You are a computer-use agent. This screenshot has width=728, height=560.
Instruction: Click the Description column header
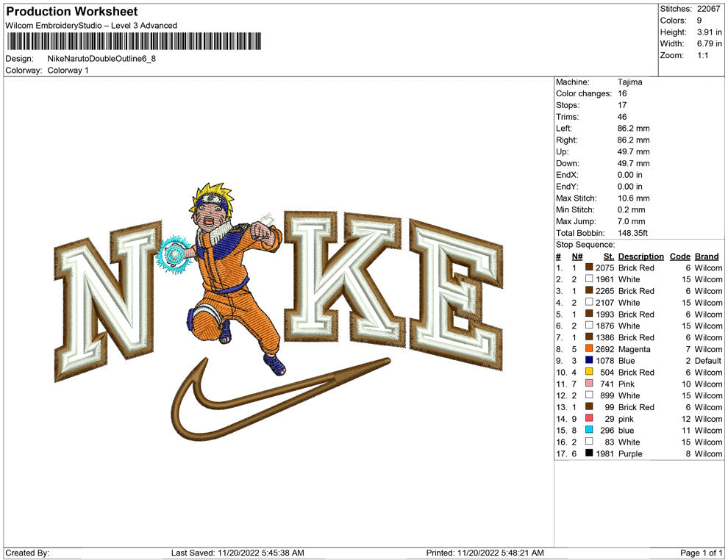(640, 256)
